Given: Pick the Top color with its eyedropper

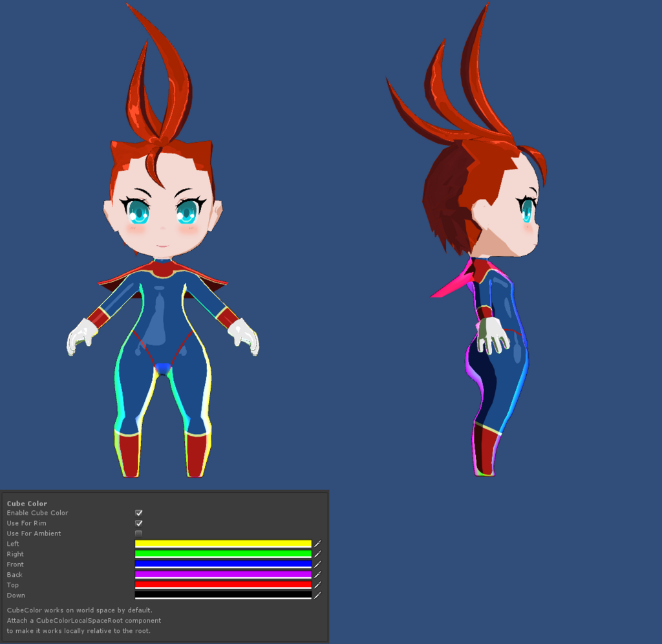Looking at the screenshot, I should pyautogui.click(x=317, y=585).
